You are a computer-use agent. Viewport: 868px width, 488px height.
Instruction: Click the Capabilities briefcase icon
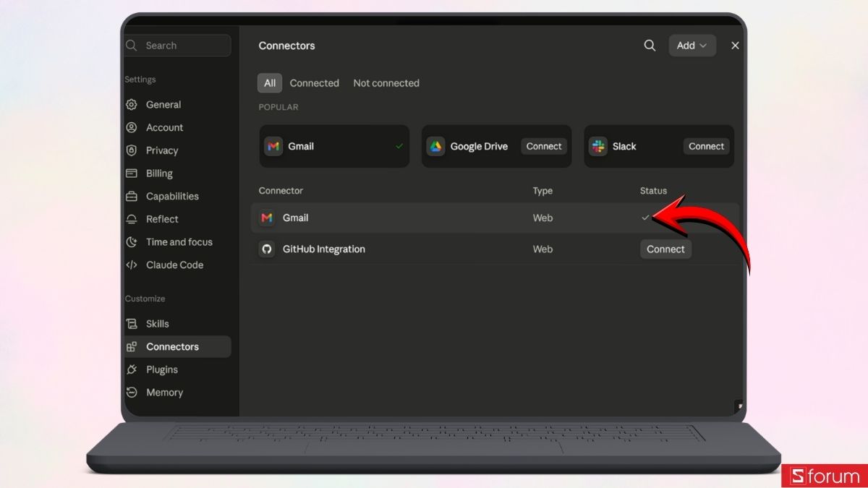pos(132,196)
